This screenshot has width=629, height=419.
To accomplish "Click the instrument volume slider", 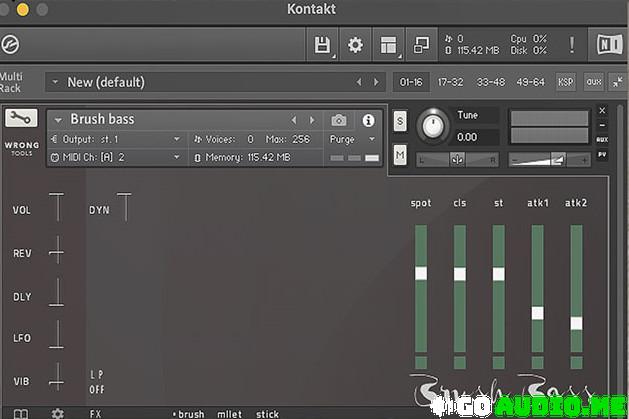I will click(x=549, y=160).
